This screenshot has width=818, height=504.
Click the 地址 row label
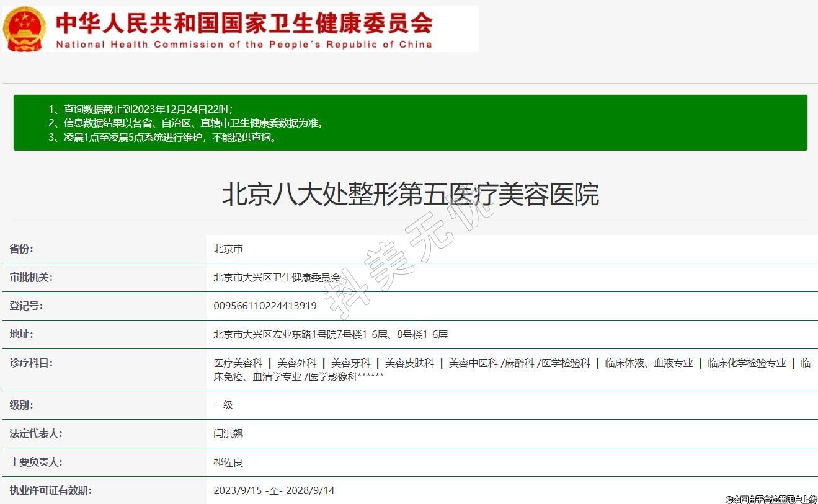[22, 335]
